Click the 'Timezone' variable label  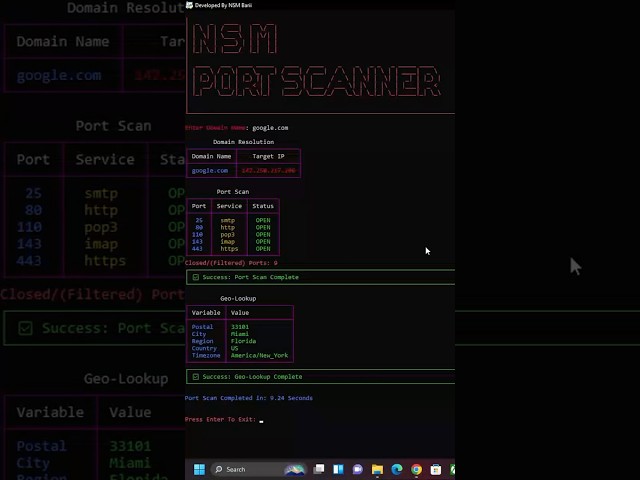(206, 356)
